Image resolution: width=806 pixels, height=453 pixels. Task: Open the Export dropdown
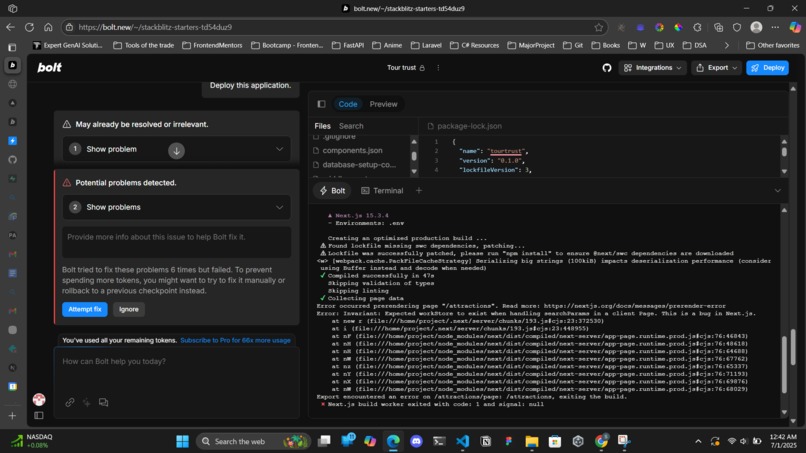tap(717, 68)
